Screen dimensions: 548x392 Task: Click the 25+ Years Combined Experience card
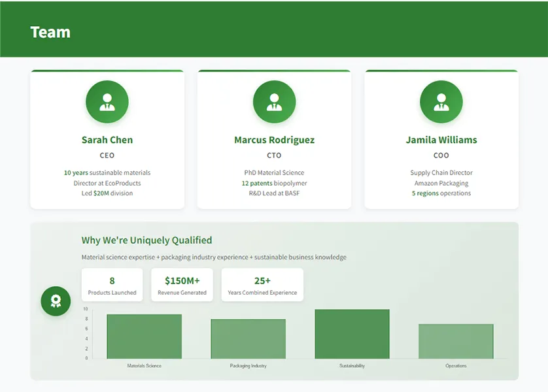pyautogui.click(x=262, y=285)
